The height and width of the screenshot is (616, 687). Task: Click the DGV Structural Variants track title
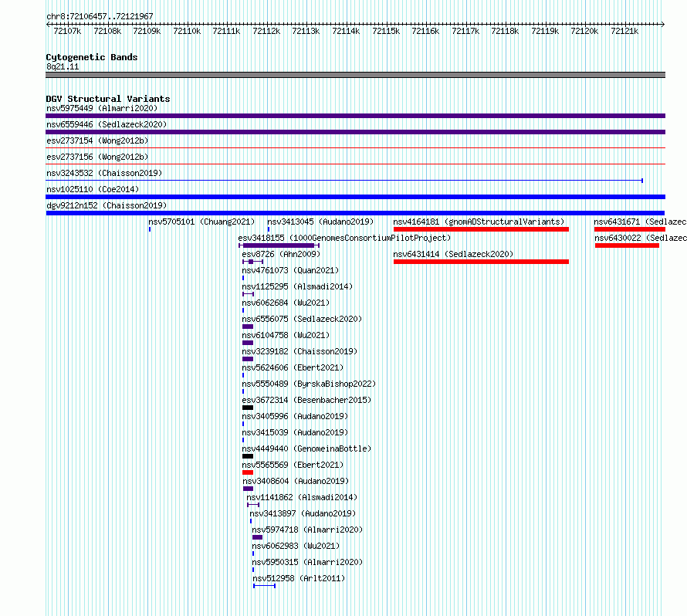click(x=108, y=99)
